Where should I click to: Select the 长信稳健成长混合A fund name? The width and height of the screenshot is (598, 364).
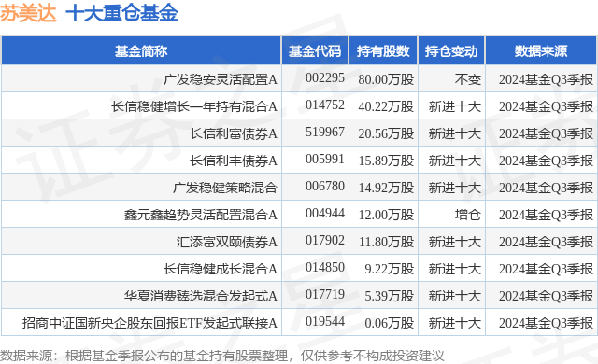tap(221, 269)
